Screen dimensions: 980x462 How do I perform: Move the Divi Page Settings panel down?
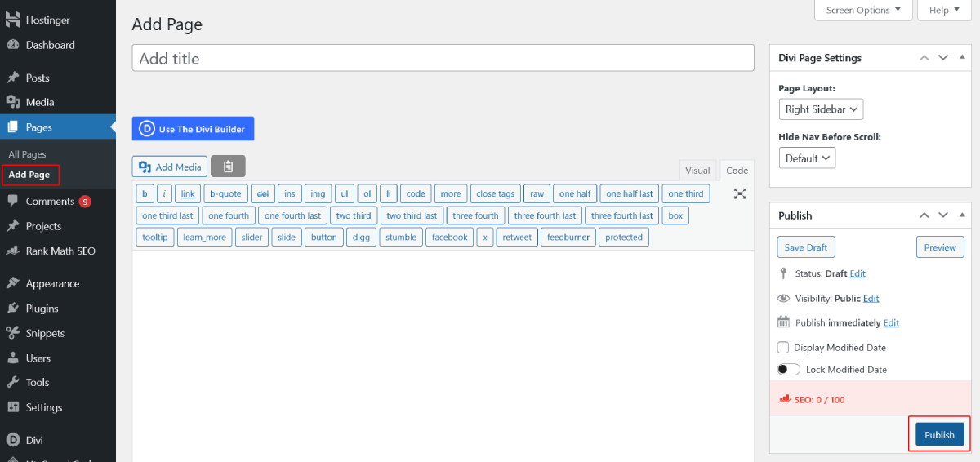[x=942, y=58]
